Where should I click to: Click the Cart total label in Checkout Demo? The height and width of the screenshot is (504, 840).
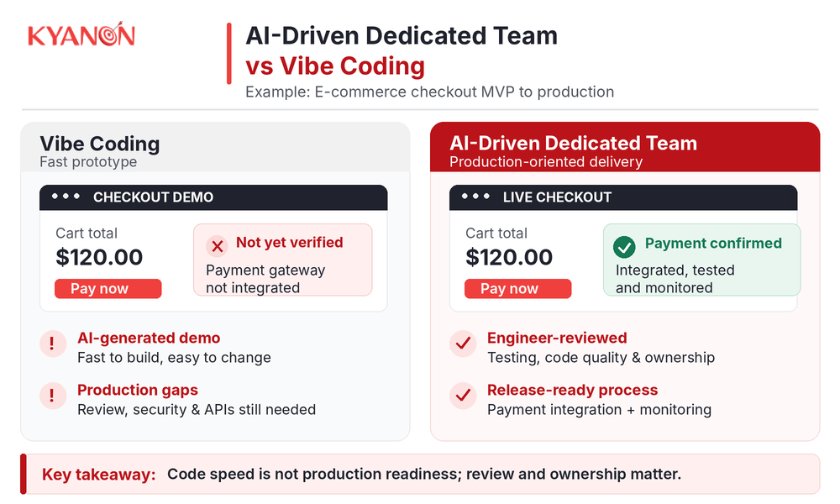(87, 233)
